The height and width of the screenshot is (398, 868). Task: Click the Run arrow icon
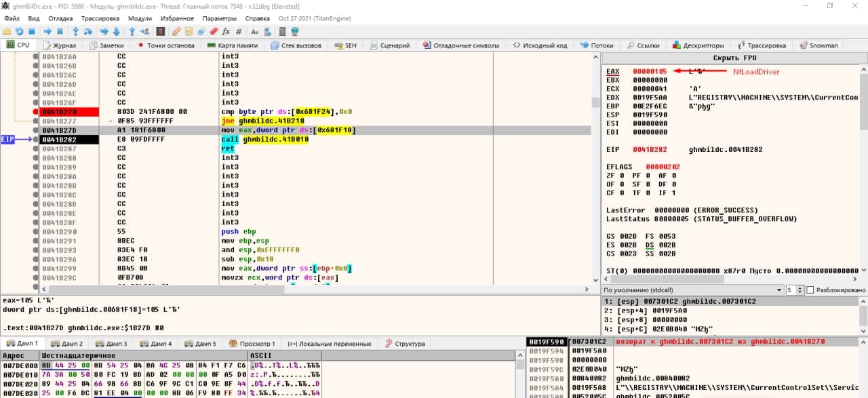pyautogui.click(x=47, y=31)
